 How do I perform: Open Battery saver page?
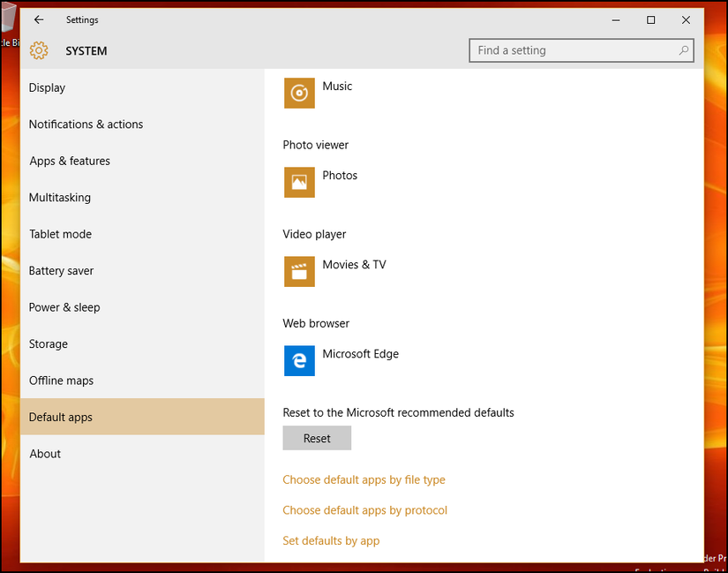(61, 271)
